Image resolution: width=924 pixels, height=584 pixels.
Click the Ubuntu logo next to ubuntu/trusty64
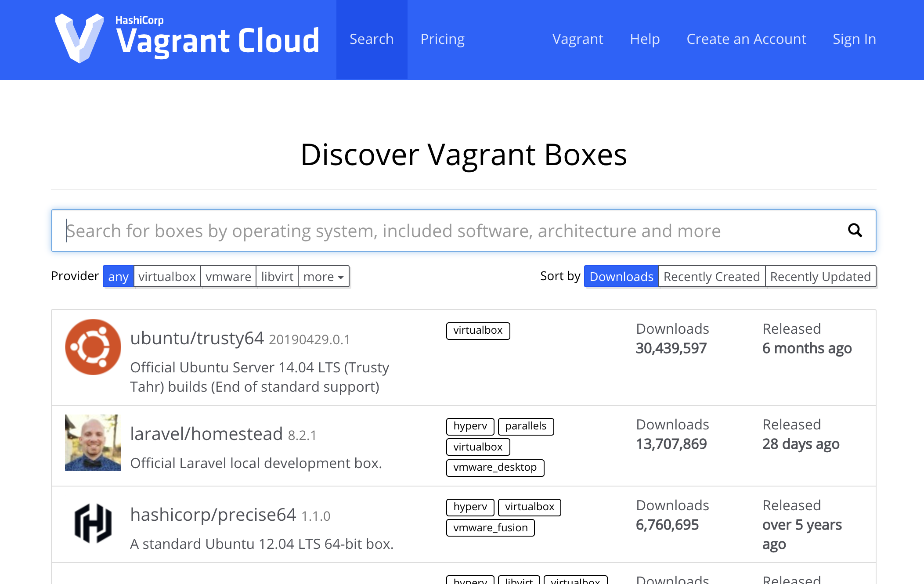[93, 346]
